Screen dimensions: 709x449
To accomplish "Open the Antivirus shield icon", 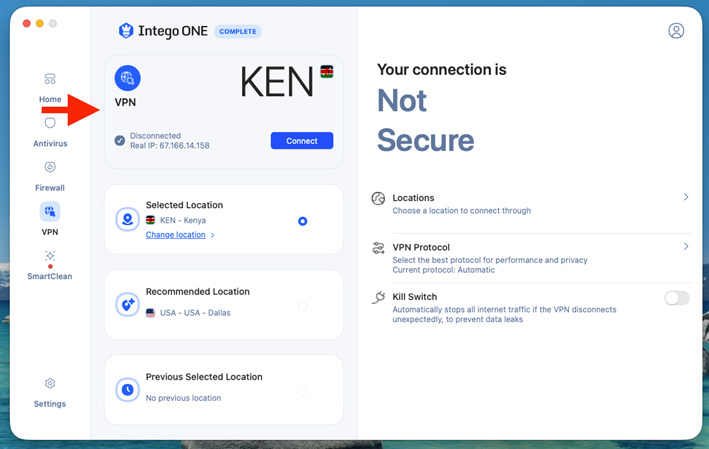I will [50, 123].
